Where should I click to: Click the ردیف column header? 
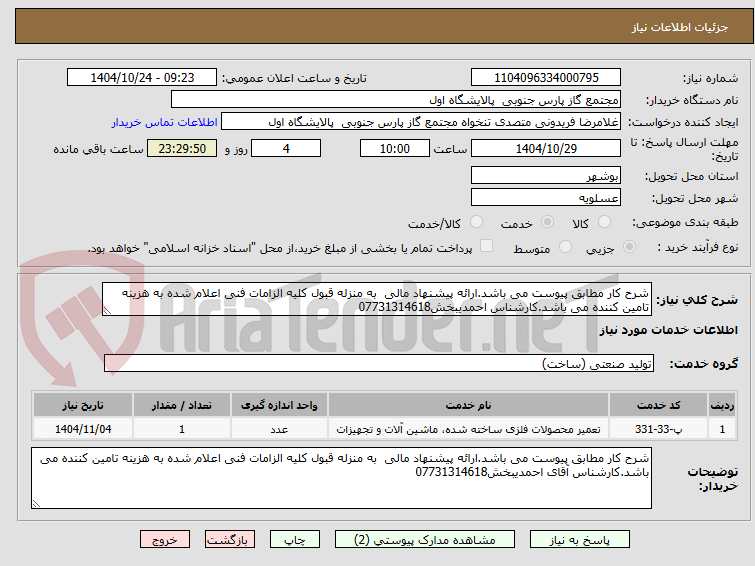(722, 405)
